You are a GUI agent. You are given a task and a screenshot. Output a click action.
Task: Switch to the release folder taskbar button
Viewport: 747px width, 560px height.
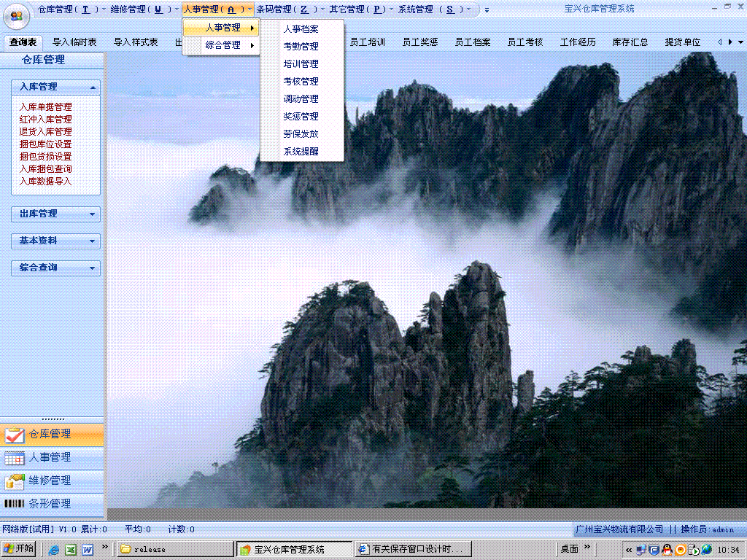176,550
